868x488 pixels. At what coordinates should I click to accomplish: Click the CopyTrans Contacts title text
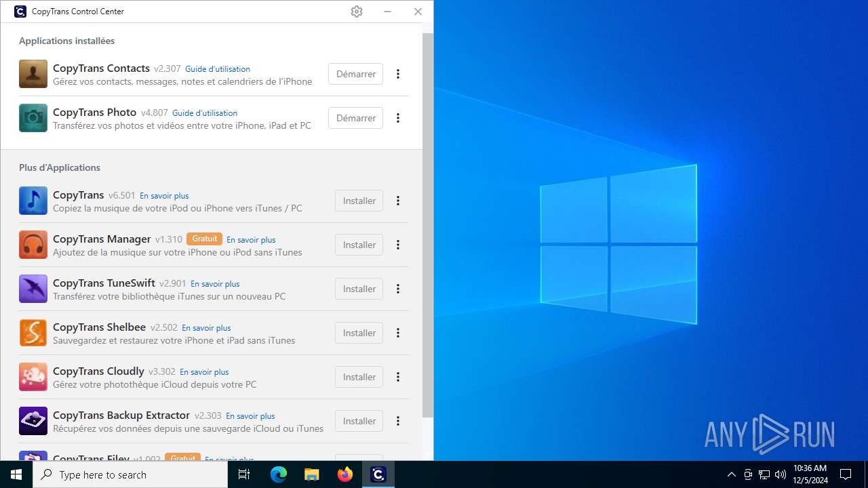pyautogui.click(x=101, y=68)
